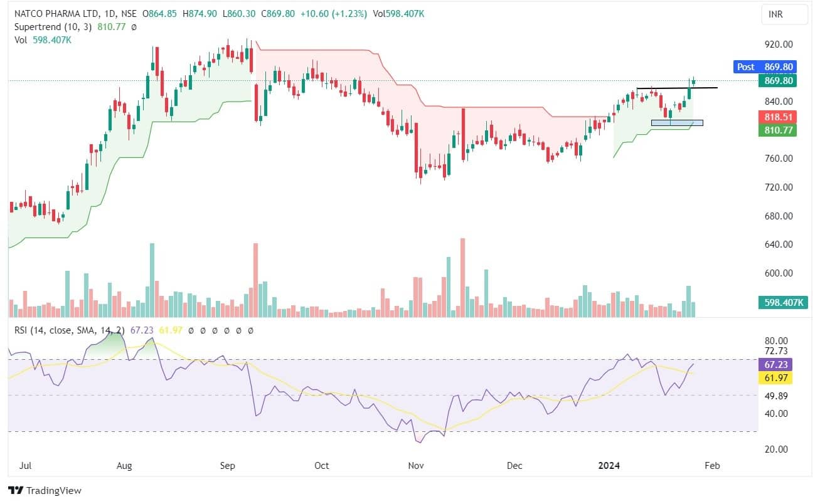820x504 pixels.
Task: Click the 2024 label on time axis
Action: click(x=609, y=466)
